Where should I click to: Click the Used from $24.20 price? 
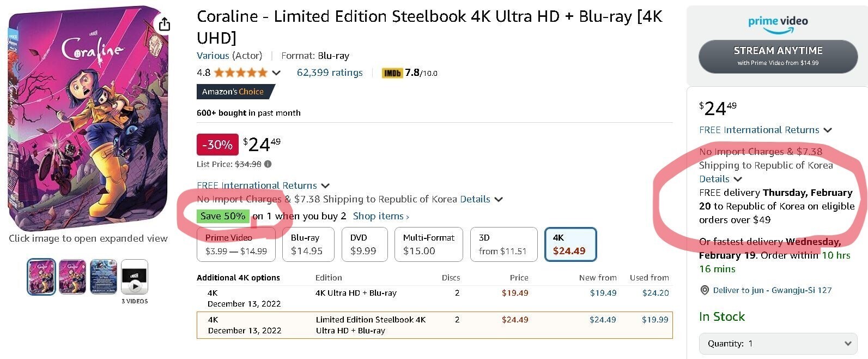pyautogui.click(x=655, y=293)
